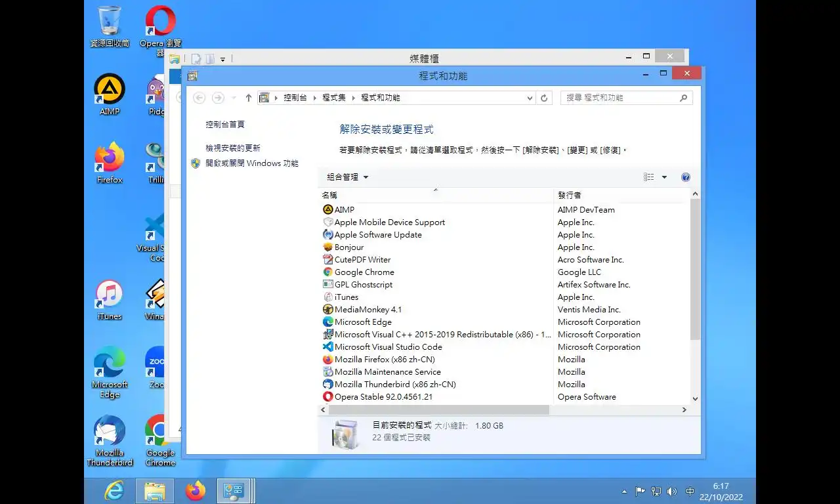Click vertical scrollbar up arrow
The width and height of the screenshot is (840, 504).
(x=696, y=194)
